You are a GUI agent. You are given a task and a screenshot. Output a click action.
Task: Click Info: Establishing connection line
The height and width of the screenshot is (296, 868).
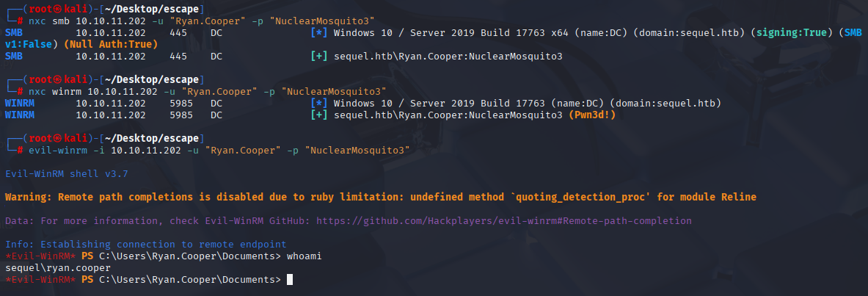[x=145, y=244]
